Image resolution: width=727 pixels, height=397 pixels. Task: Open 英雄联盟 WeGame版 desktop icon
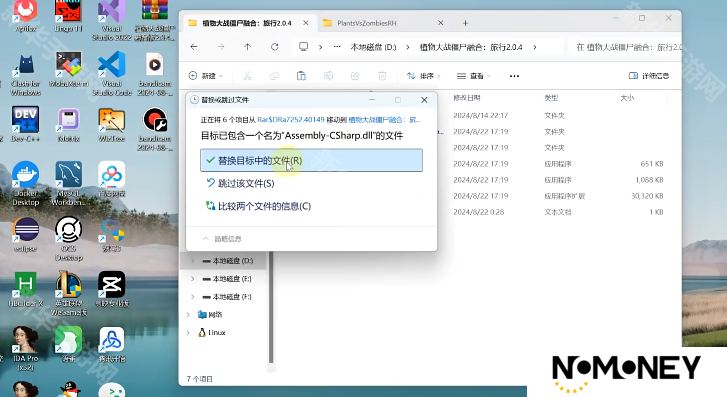tap(68, 294)
